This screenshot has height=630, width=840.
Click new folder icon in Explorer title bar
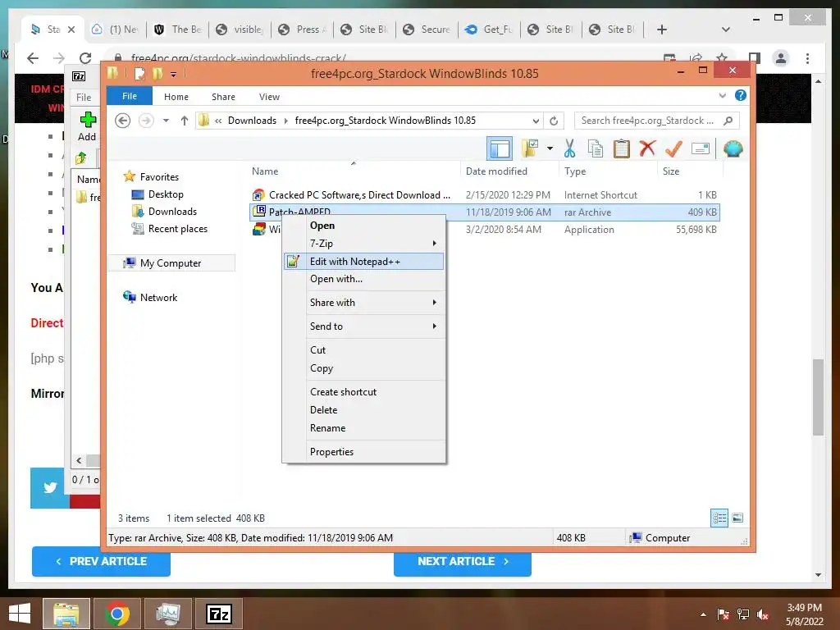coord(157,73)
